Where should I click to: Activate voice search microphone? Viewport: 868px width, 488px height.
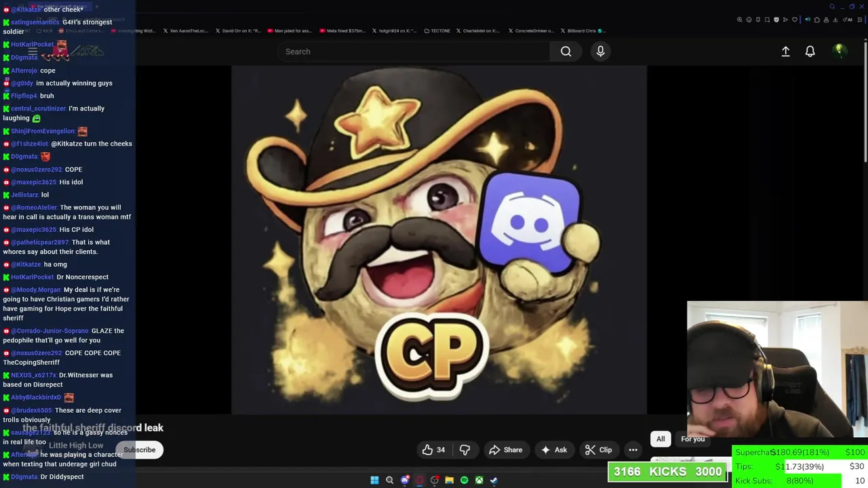(600, 52)
